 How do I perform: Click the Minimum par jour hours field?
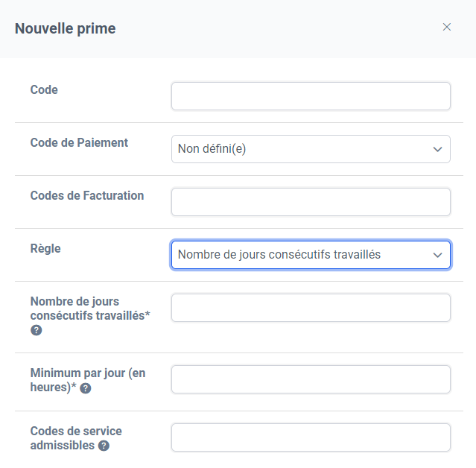pos(311,379)
